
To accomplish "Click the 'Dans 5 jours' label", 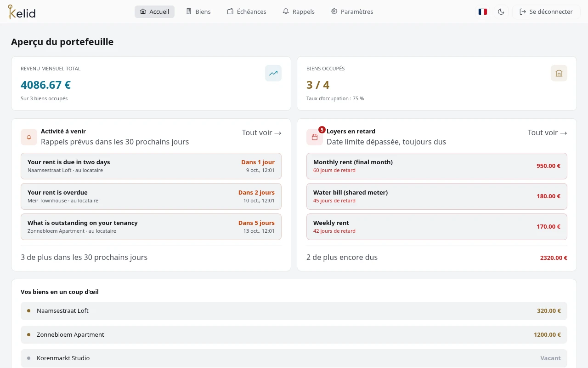I will pos(256,223).
